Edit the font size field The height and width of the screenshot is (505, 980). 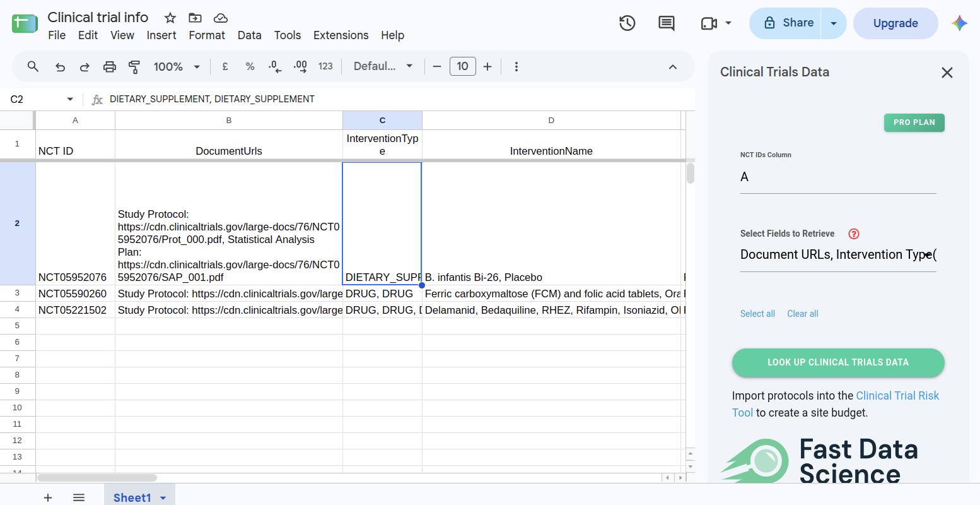tap(462, 66)
